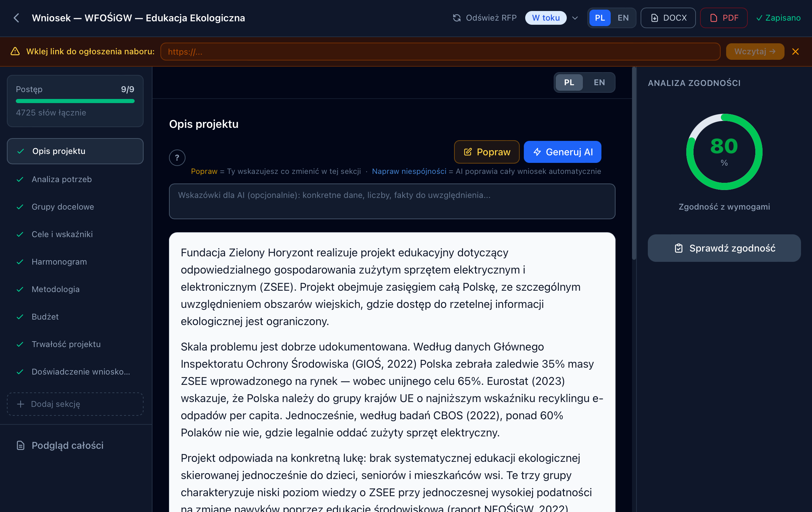Open the Analiza potrzeb section
The height and width of the screenshot is (512, 812).
(75, 179)
